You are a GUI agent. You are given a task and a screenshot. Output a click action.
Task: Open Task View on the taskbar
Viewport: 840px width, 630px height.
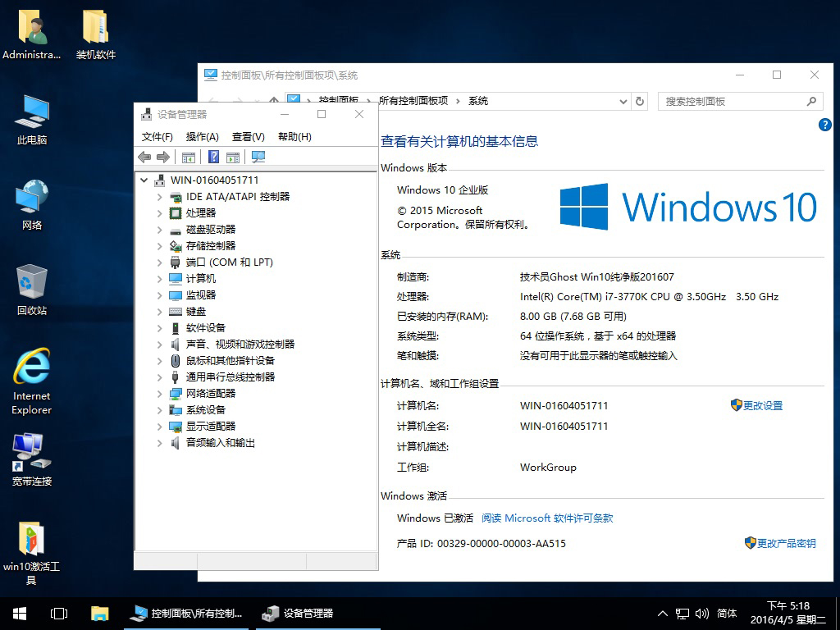click(x=59, y=614)
